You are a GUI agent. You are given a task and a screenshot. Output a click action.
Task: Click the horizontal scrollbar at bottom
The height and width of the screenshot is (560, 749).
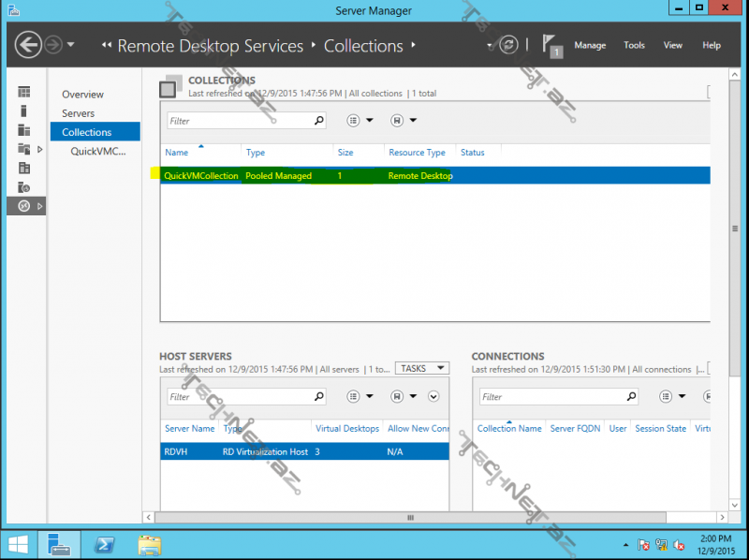click(409, 517)
